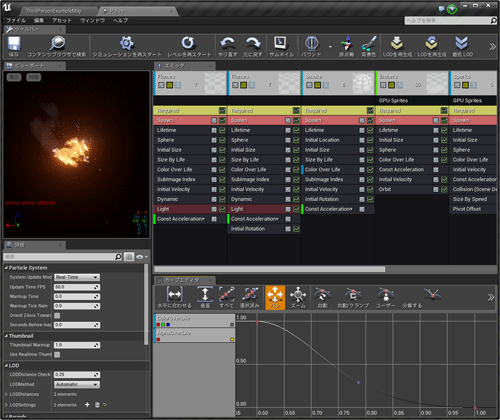Screen dimensions: 500x420
Task: Click the emitter panel horizontal scrollbar
Action: point(269,269)
